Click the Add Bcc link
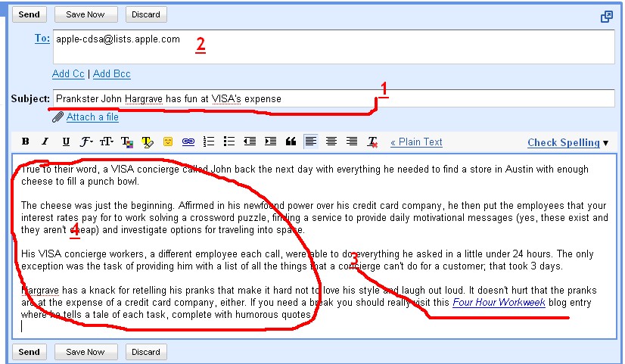This screenshot has height=364, width=625. (x=112, y=73)
